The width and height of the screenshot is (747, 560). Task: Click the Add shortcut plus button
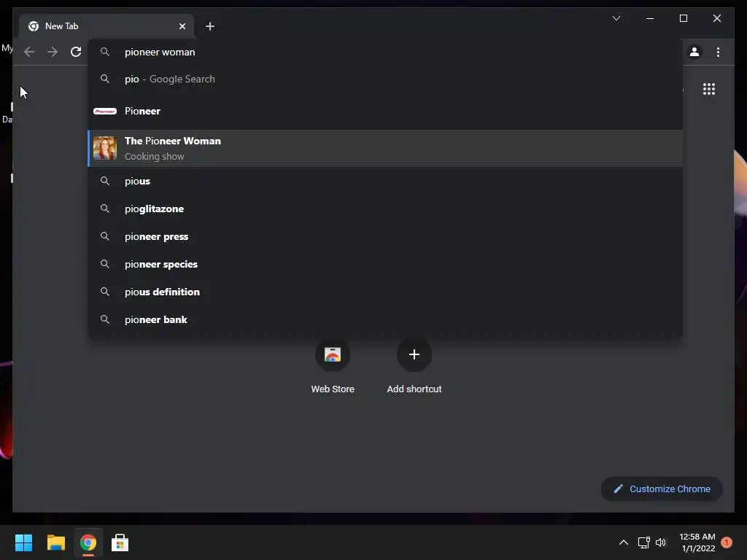pyautogui.click(x=414, y=354)
